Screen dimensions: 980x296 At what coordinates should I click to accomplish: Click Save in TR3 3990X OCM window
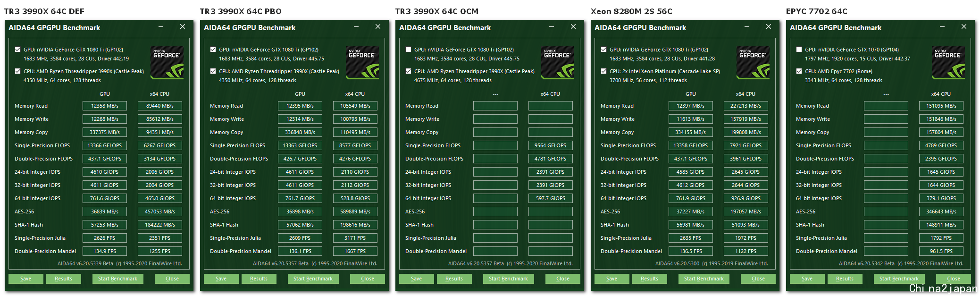coord(417,279)
